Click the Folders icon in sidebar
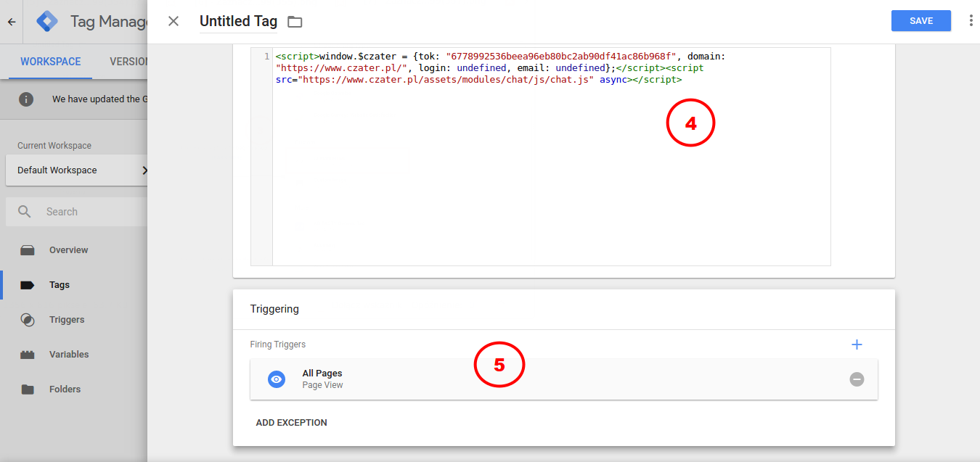Viewport: 980px width, 462px height. (x=28, y=389)
